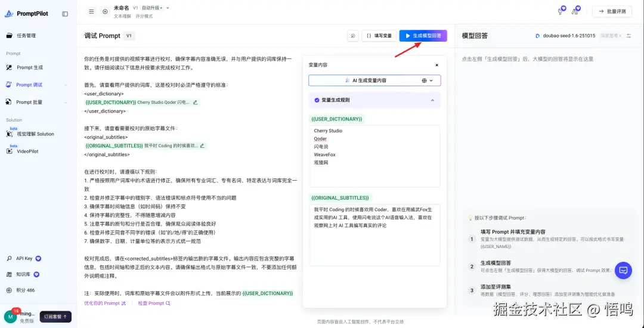Screen dimensions: 644x328
Task: Close the 变量内容 panel
Action: [x=436, y=65]
